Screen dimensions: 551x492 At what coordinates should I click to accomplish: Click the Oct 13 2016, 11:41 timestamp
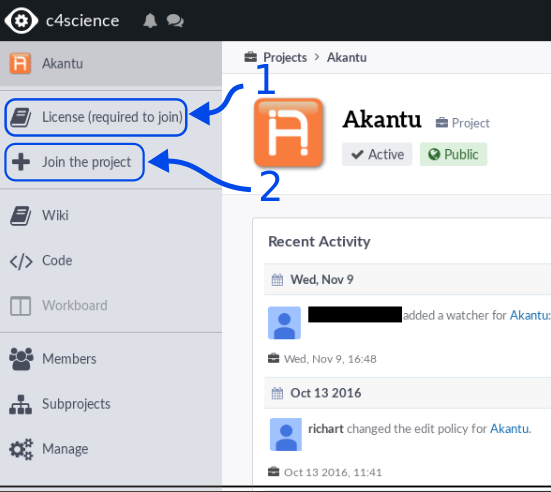(332, 472)
